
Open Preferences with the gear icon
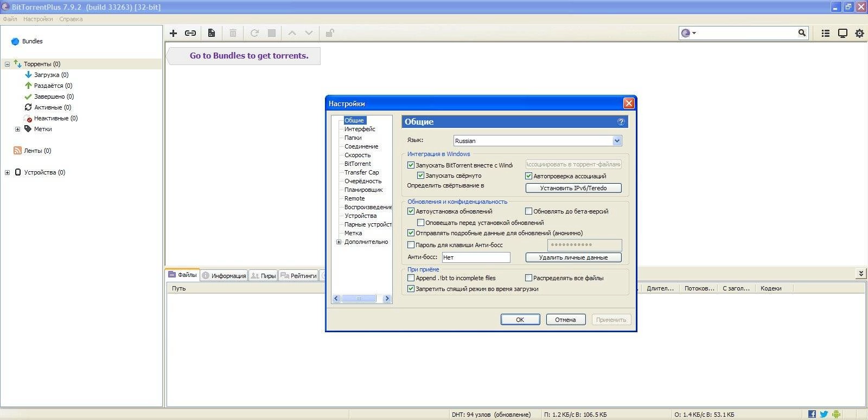point(859,33)
